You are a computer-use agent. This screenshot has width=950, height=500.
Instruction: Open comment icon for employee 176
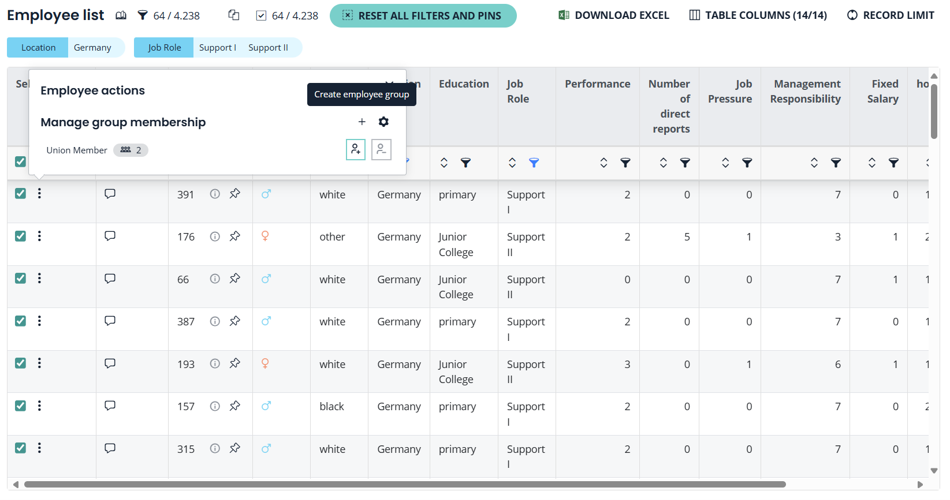coord(110,237)
